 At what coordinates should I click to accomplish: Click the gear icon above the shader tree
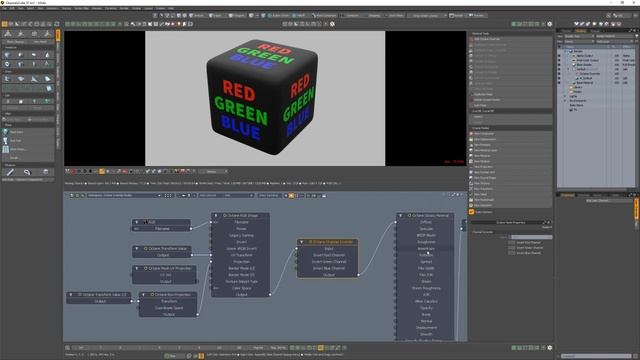point(550,24)
